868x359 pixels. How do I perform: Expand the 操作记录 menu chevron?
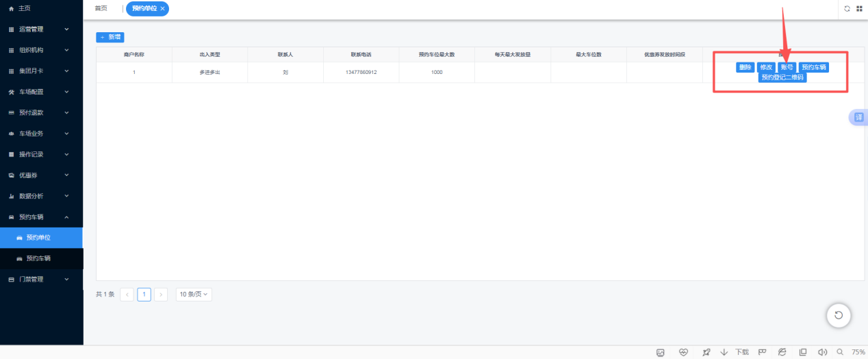pos(66,154)
